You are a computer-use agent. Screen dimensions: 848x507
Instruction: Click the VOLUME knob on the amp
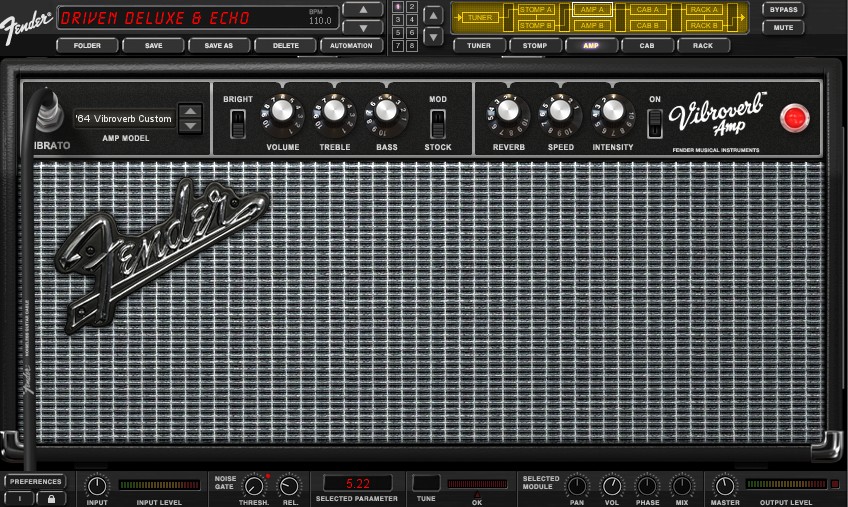click(x=282, y=114)
